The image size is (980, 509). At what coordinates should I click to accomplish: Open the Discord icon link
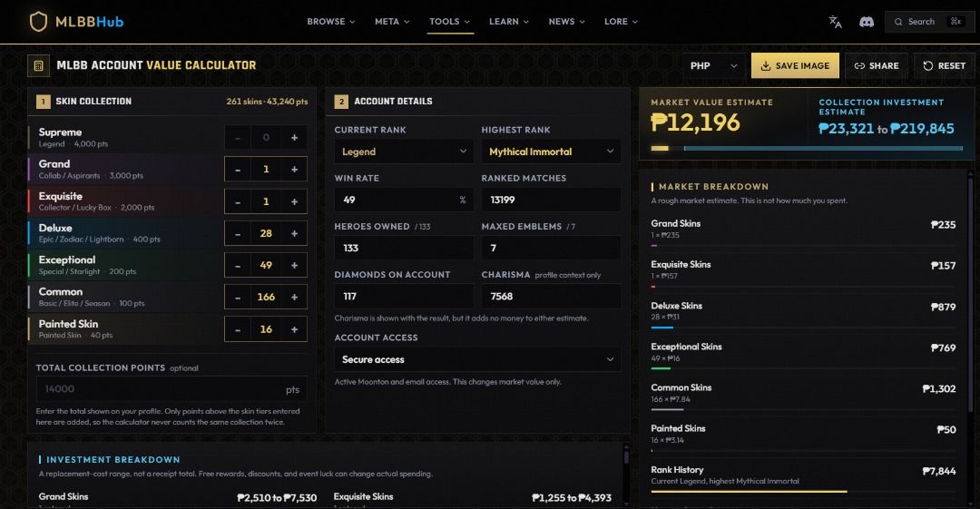(867, 22)
